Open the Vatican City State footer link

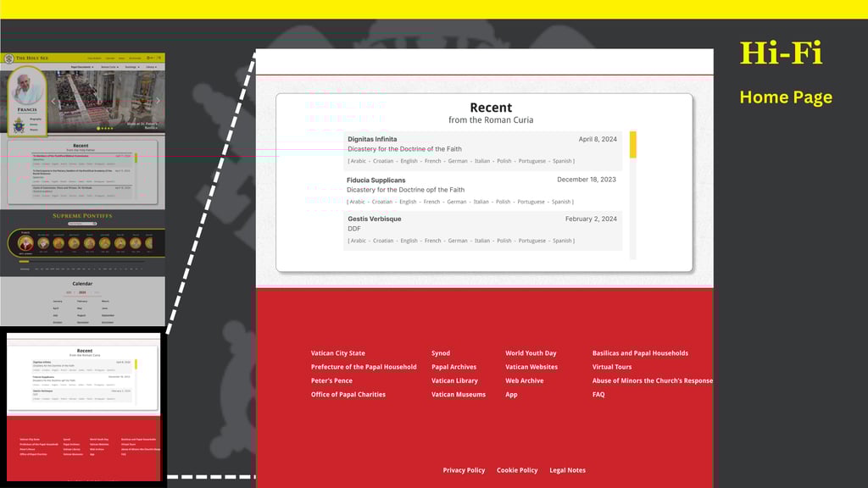click(x=337, y=353)
